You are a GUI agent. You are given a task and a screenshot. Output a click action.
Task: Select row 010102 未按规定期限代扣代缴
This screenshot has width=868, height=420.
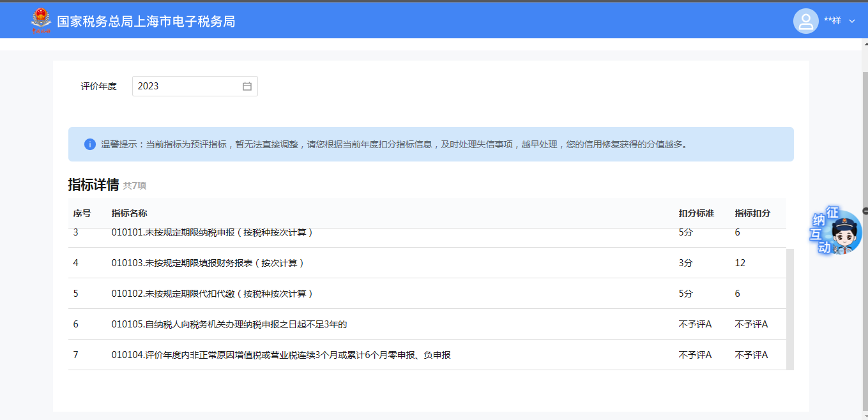click(x=212, y=294)
